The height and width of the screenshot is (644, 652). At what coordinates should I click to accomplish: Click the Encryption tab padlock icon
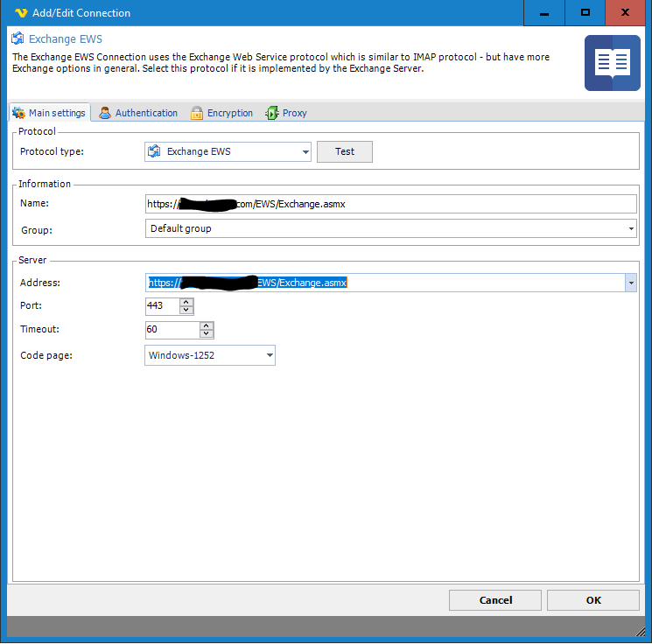click(197, 113)
